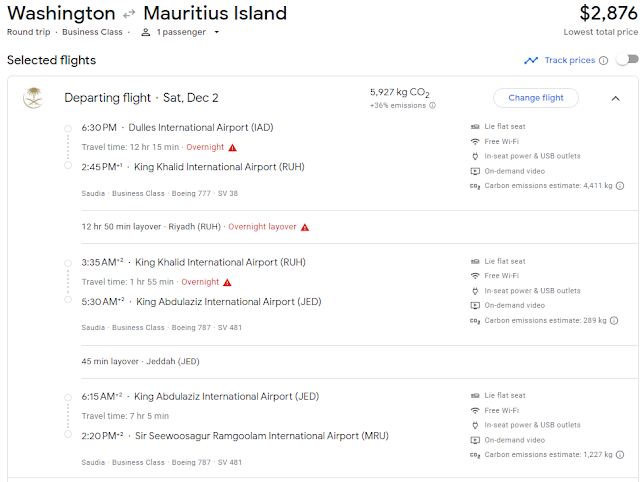Click the round-trip swap arrows icon
This screenshot has width=640, height=482.
129,14
